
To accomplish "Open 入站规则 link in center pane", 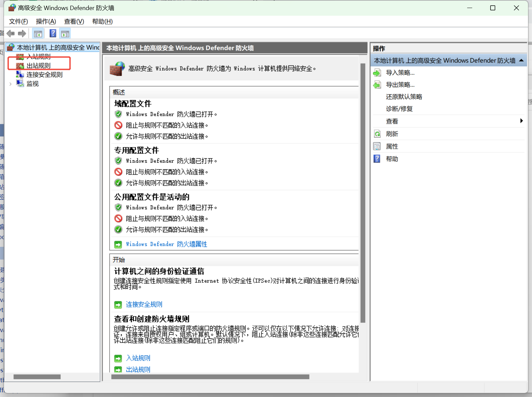I will point(138,358).
